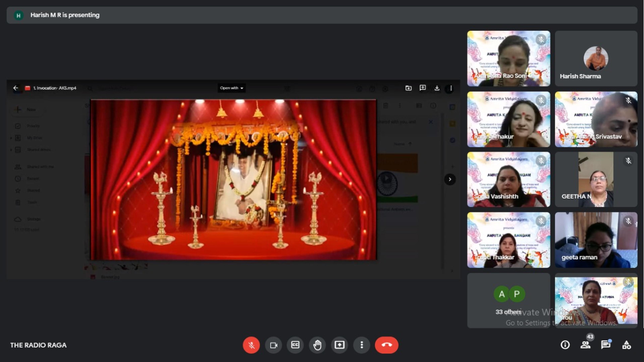Click the dimmed Drive search icon
644x362 pixels.
coord(90,89)
